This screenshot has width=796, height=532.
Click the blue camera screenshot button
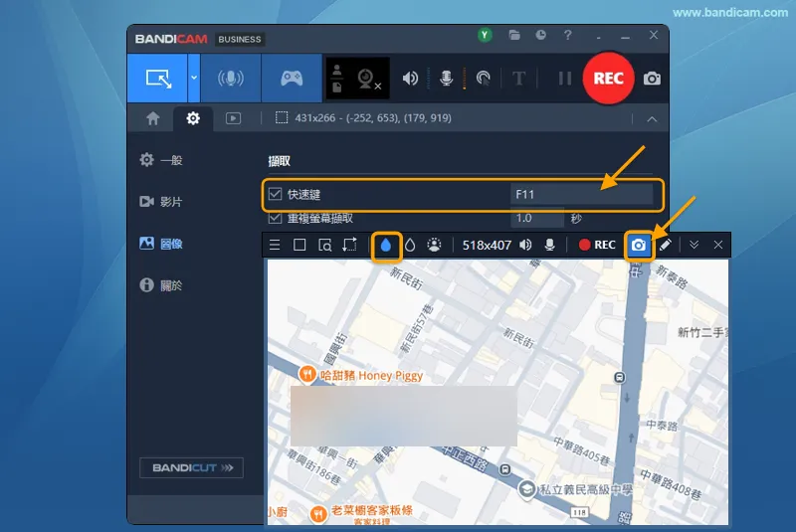[638, 245]
